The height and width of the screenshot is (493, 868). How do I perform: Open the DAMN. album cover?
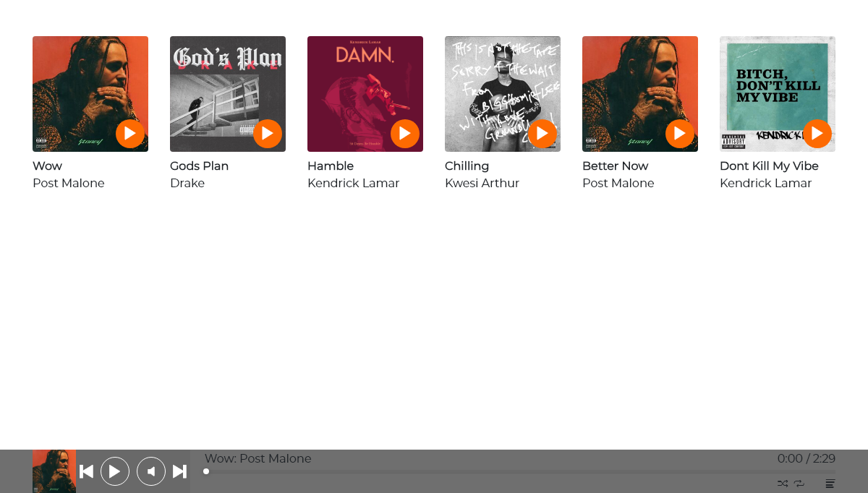click(x=365, y=94)
